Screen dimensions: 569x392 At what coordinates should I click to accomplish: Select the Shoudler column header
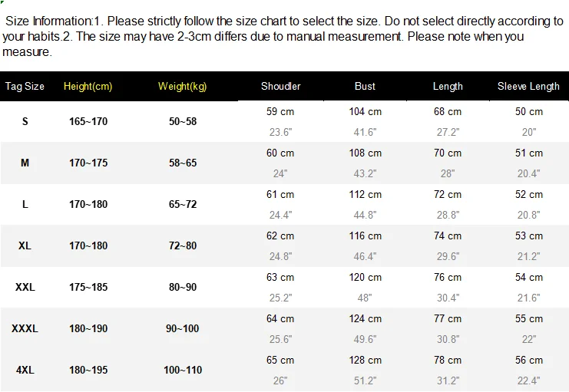click(280, 86)
